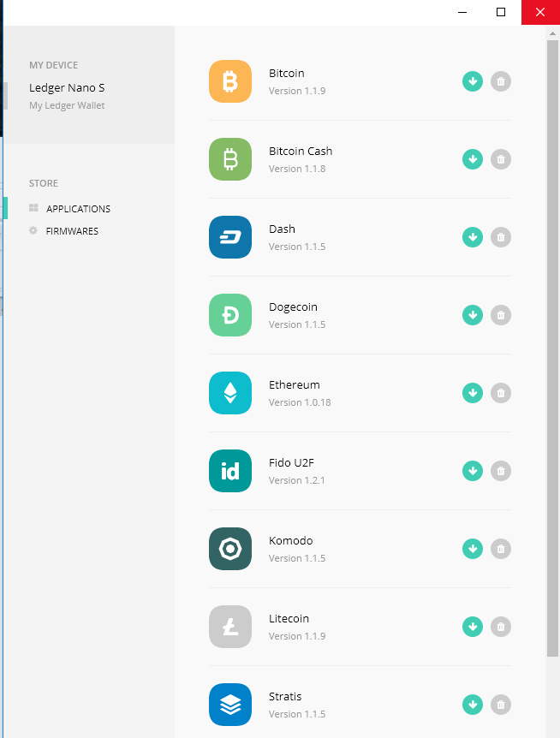Delete the Bitcoin Cash app
This screenshot has height=738, width=560.
pos(501,159)
